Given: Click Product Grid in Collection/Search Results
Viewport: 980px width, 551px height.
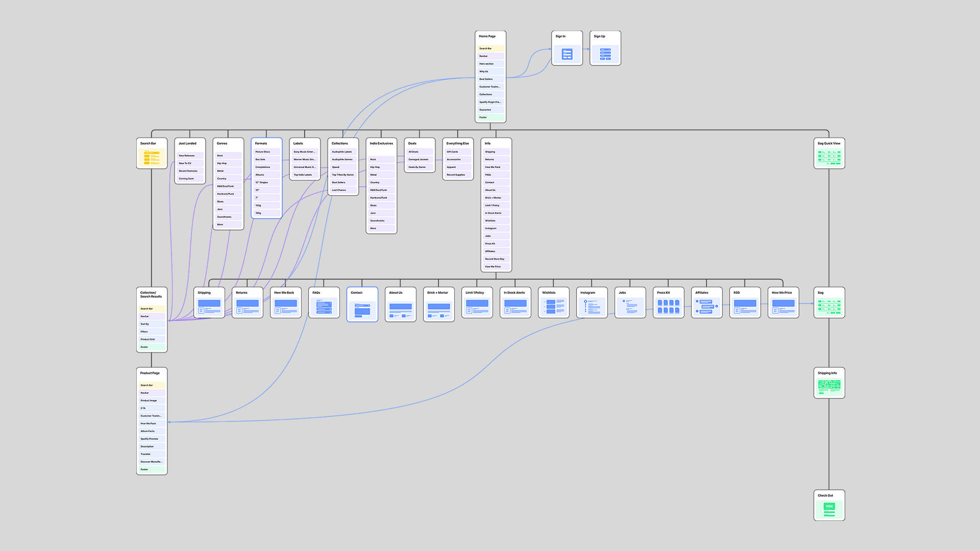Looking at the screenshot, I should (152, 339).
